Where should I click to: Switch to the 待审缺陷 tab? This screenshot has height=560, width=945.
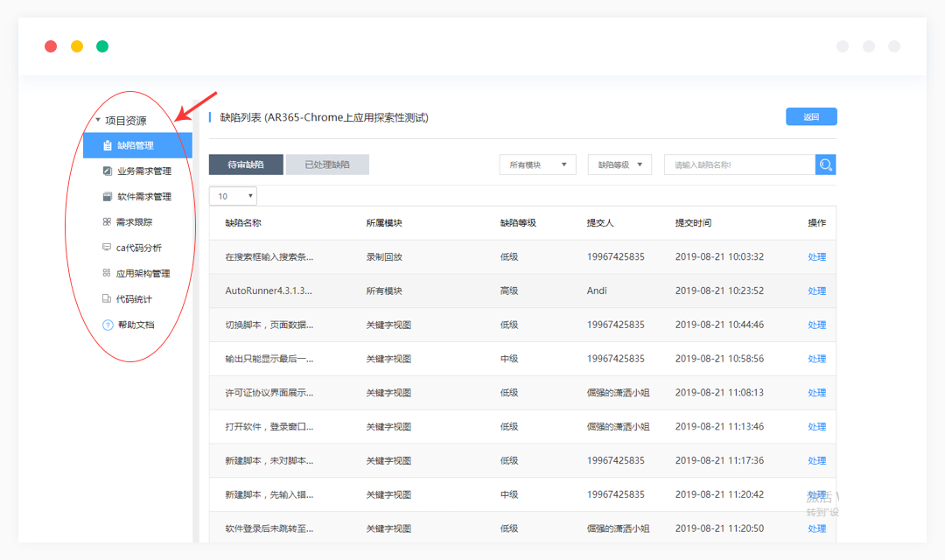(246, 164)
